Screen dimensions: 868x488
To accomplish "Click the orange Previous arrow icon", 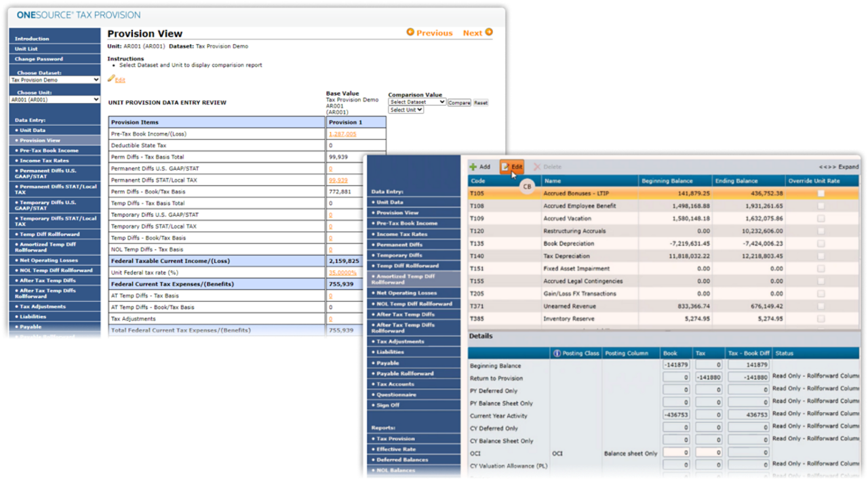I will tap(410, 33).
